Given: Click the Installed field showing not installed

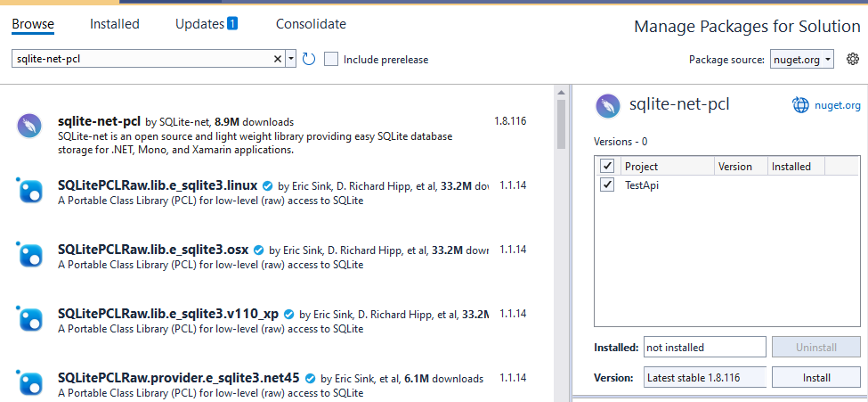Looking at the screenshot, I should [705, 347].
